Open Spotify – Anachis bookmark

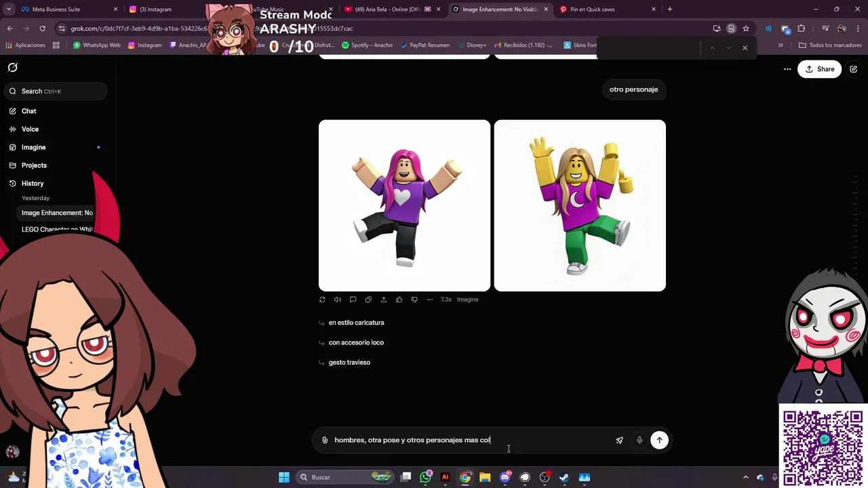368,45
